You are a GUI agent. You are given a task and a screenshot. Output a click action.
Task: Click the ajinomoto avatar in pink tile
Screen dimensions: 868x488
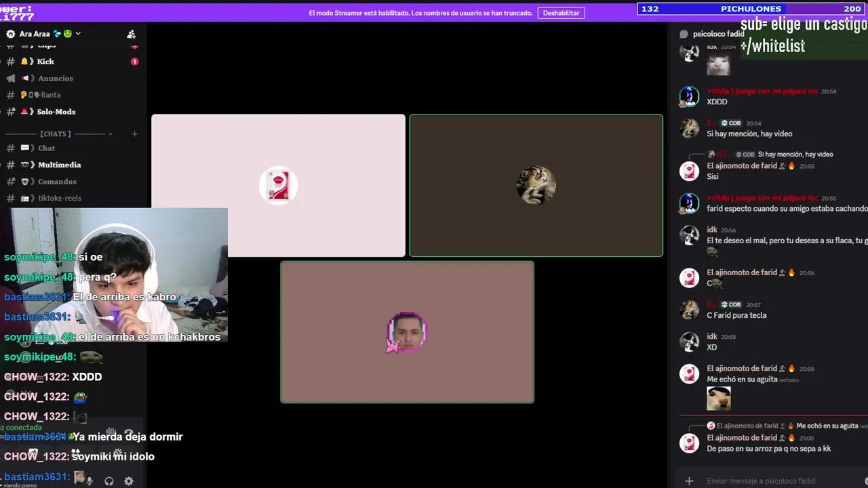pyautogui.click(x=278, y=186)
